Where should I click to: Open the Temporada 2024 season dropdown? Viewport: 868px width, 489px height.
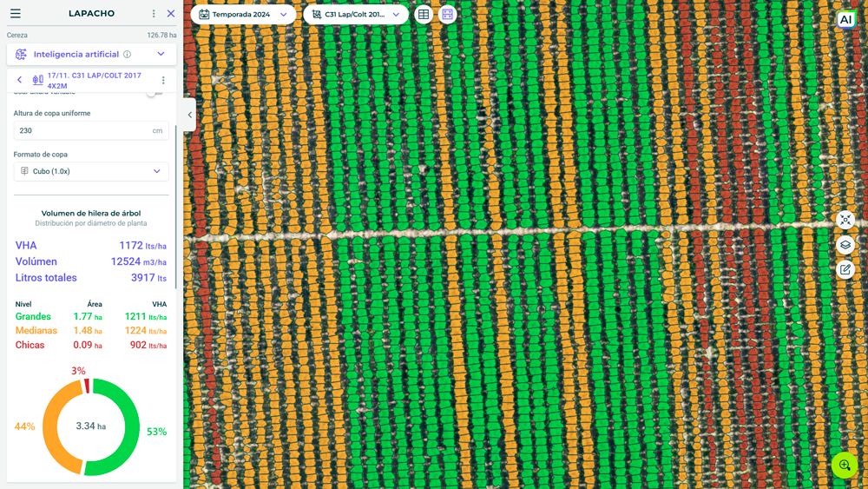pos(243,15)
